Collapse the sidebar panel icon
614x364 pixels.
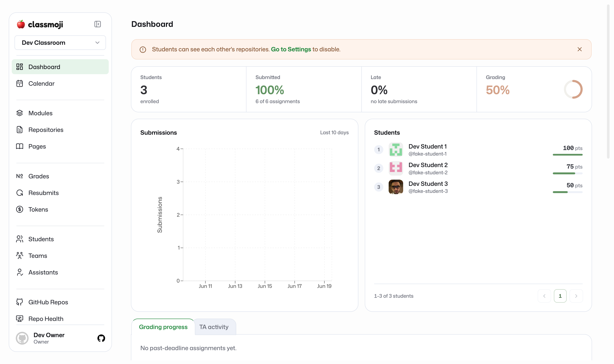98,24
